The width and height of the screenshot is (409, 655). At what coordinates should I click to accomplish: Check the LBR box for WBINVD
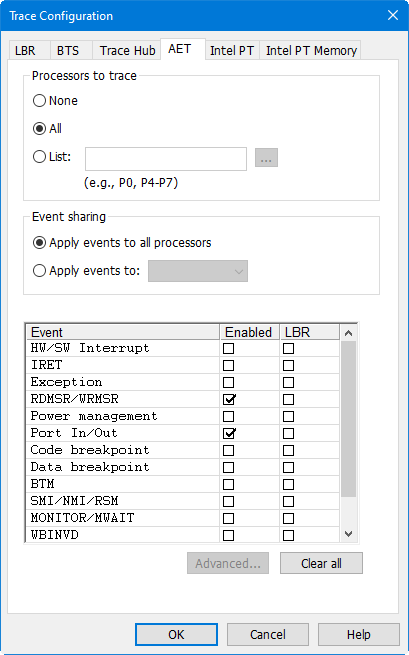click(x=288, y=535)
